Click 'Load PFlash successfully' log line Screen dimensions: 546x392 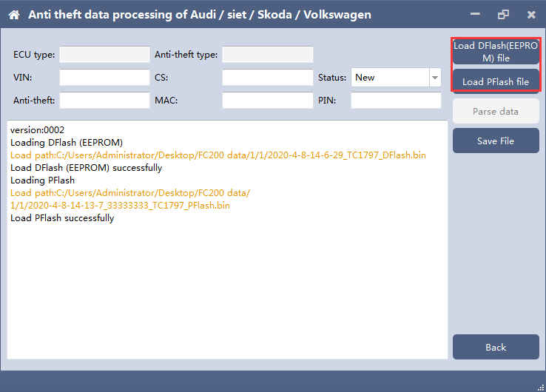(62, 218)
